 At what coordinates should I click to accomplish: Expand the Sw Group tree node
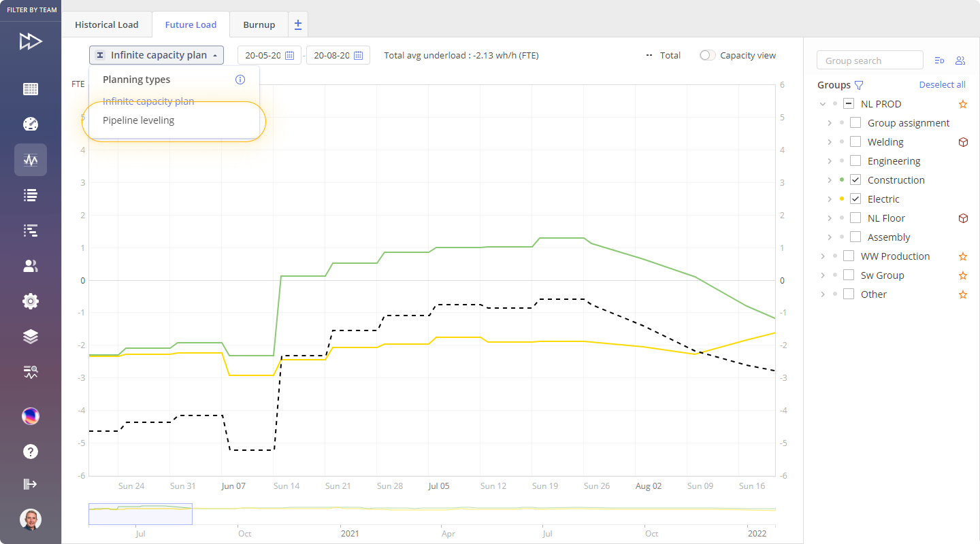pos(823,275)
